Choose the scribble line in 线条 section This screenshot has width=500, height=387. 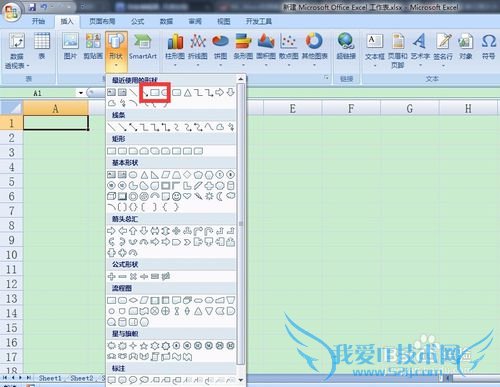[231, 127]
